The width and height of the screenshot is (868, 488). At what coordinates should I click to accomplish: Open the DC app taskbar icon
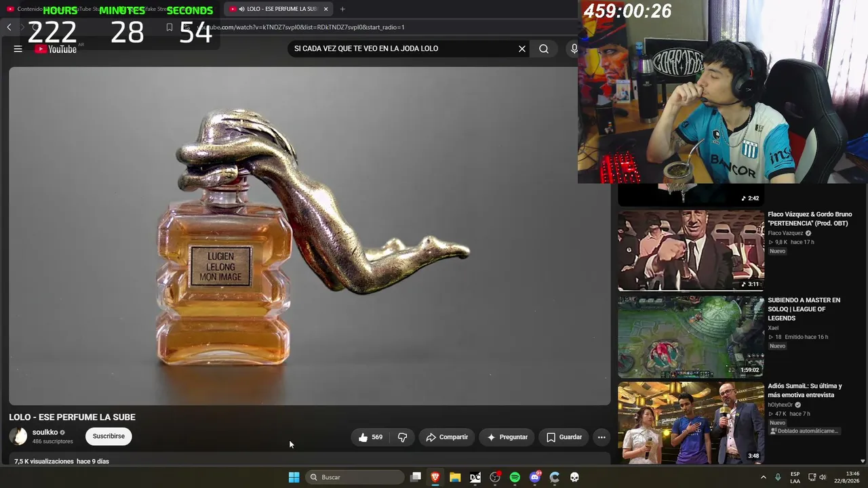point(475,477)
